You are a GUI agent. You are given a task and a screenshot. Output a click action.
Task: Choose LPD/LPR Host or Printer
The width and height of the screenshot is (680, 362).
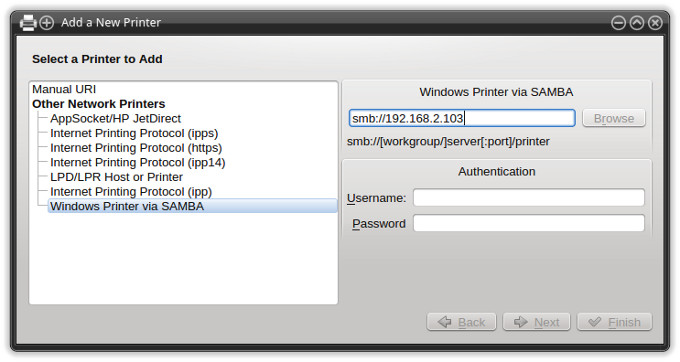(116, 177)
